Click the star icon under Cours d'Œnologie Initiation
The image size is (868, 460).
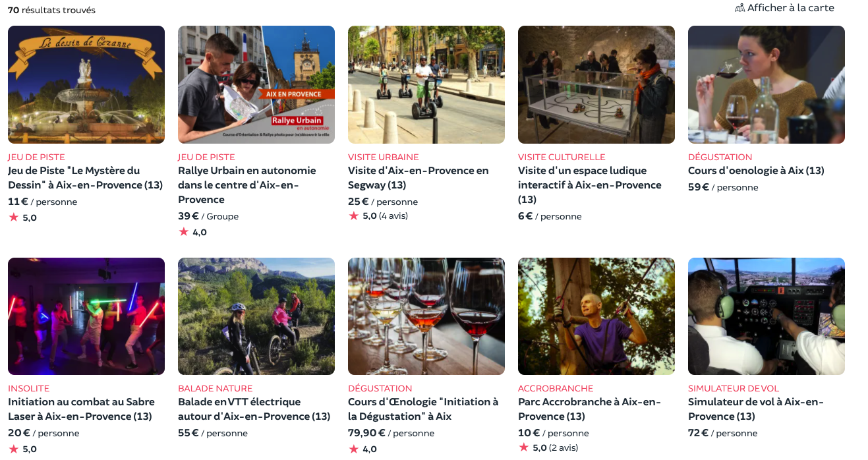(353, 449)
